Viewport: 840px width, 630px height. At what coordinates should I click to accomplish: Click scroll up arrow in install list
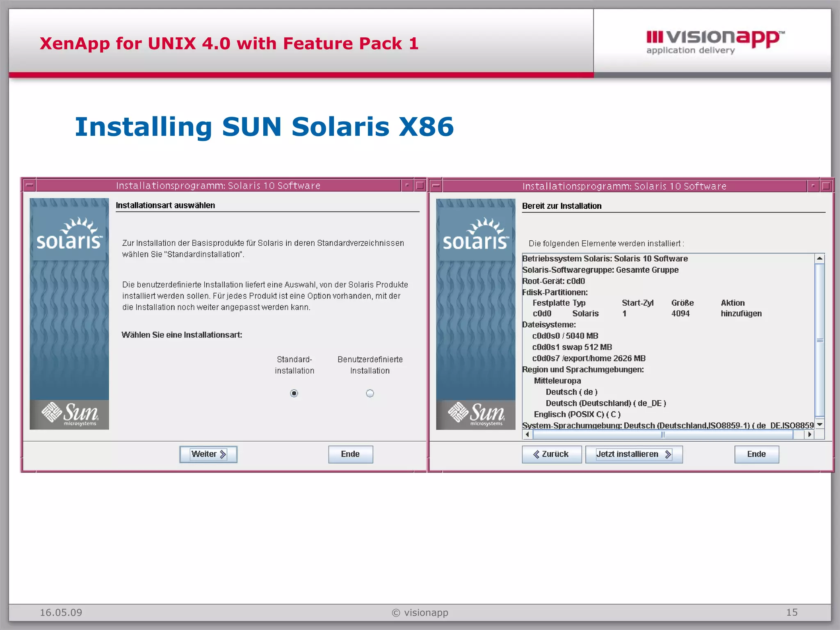click(x=819, y=258)
